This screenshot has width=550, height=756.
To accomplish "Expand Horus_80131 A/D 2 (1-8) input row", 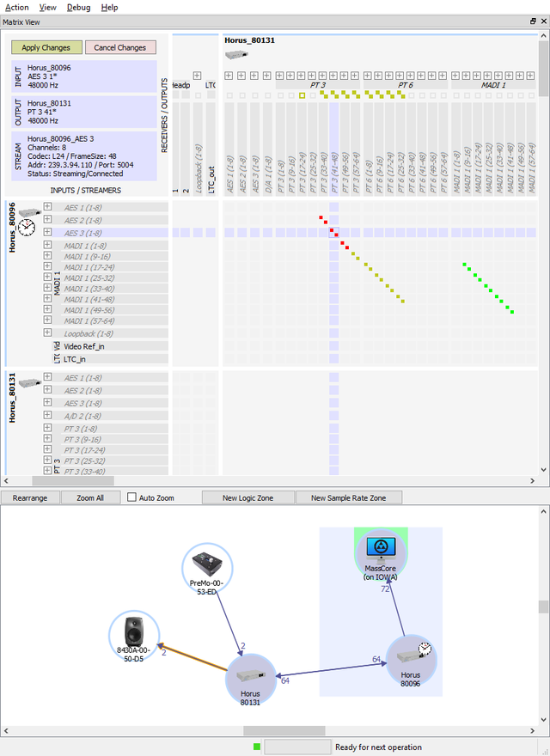I will (47, 415).
